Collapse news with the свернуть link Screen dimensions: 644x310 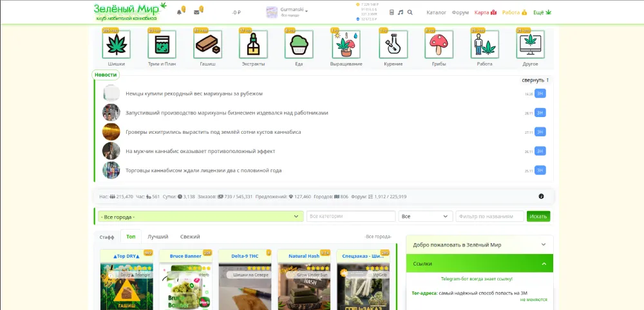pyautogui.click(x=535, y=80)
